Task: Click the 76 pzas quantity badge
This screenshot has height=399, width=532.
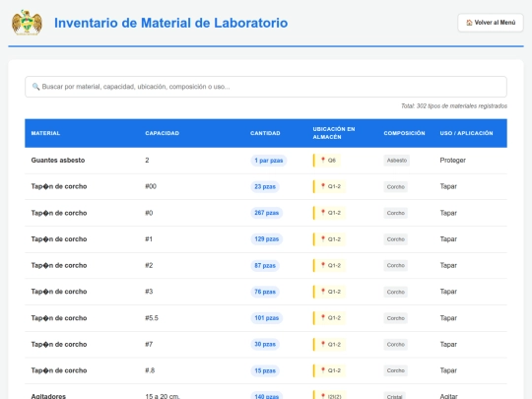Action: (265, 292)
